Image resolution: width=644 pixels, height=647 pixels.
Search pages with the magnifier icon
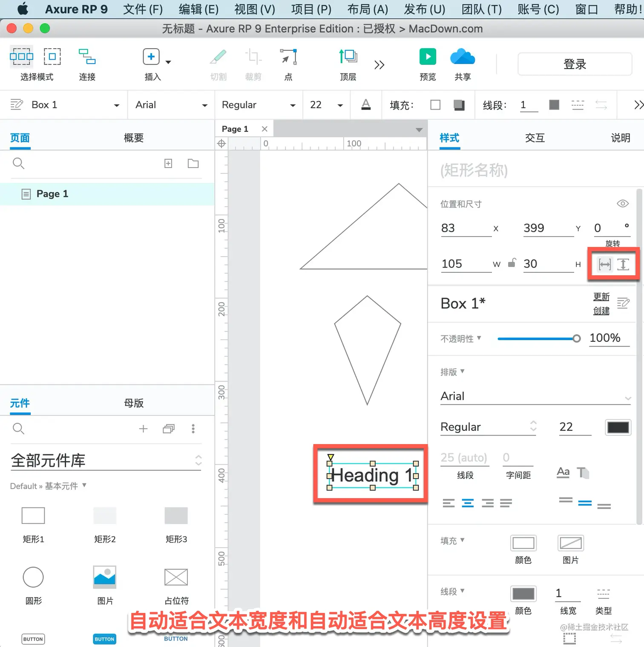tap(18, 163)
